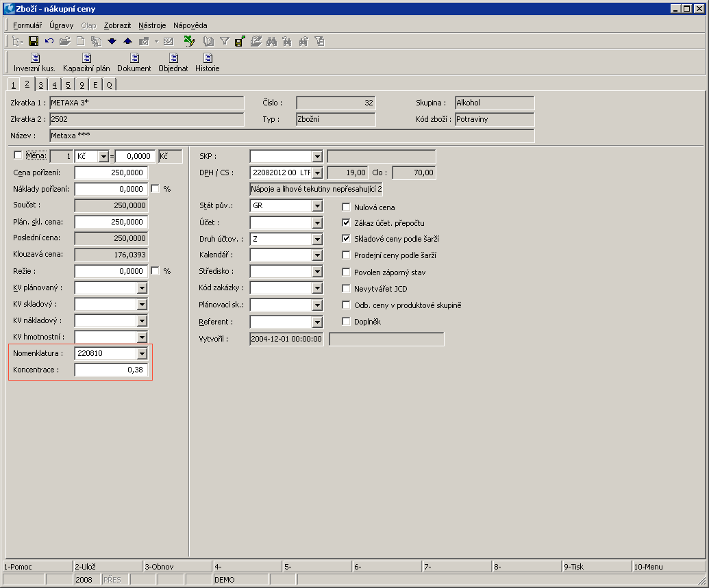Open the Historie toolbar item
Viewport: 709px width, 588px height.
[x=207, y=62]
